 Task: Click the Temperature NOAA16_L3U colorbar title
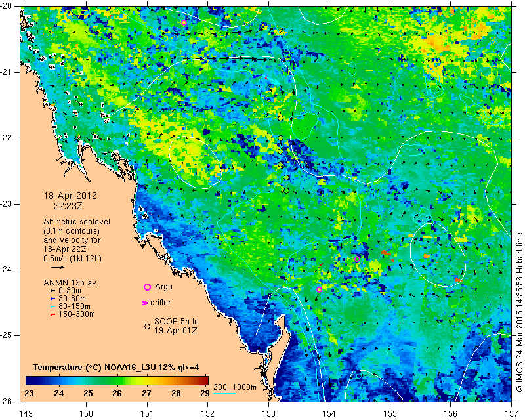[116, 367]
